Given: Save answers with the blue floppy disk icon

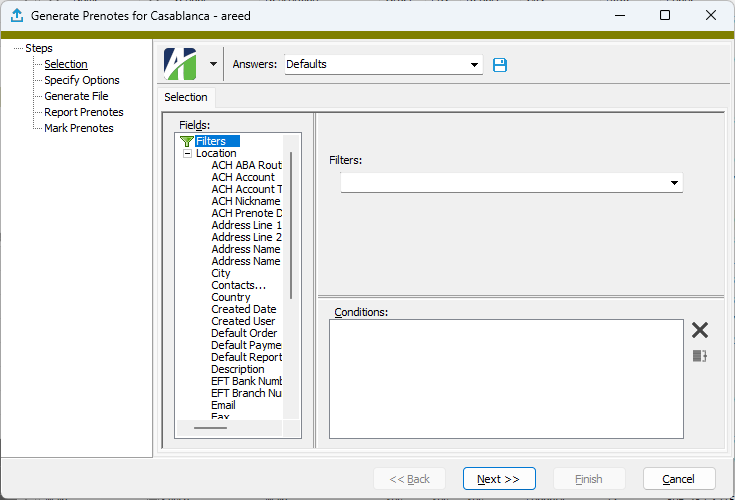Looking at the screenshot, I should point(501,65).
